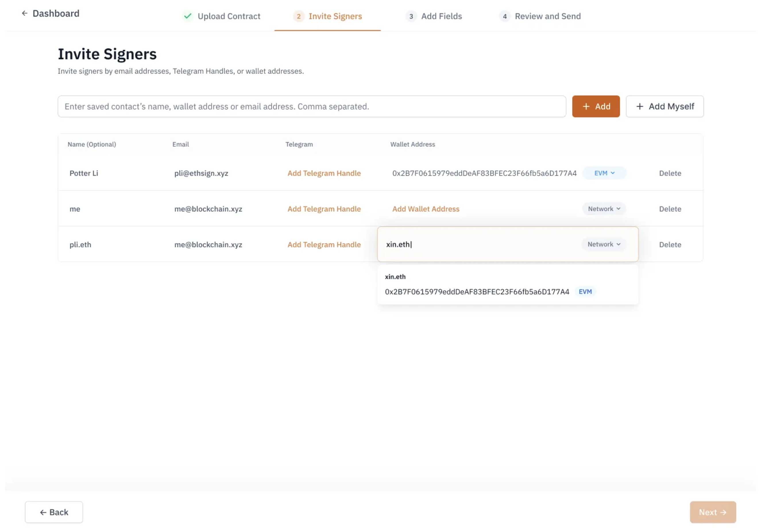Switch to the Review and Send step
This screenshot has width=761, height=532.
(547, 16)
